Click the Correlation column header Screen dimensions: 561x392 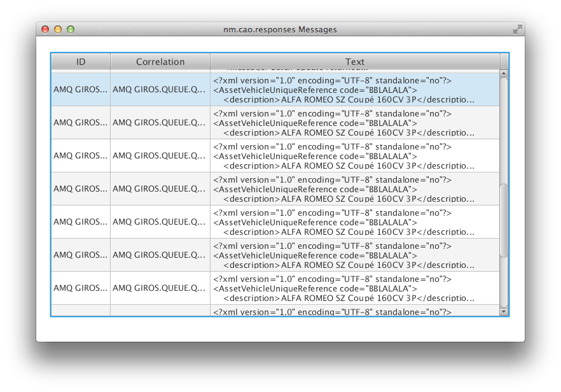point(160,62)
